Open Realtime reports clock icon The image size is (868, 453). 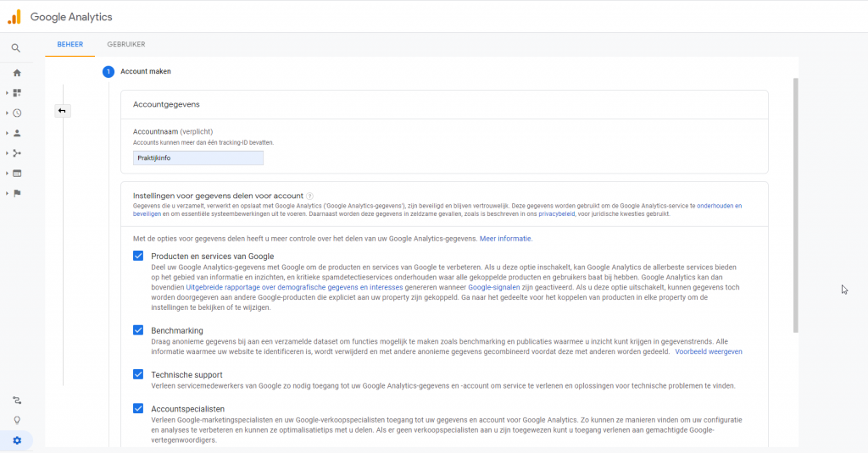[17, 113]
